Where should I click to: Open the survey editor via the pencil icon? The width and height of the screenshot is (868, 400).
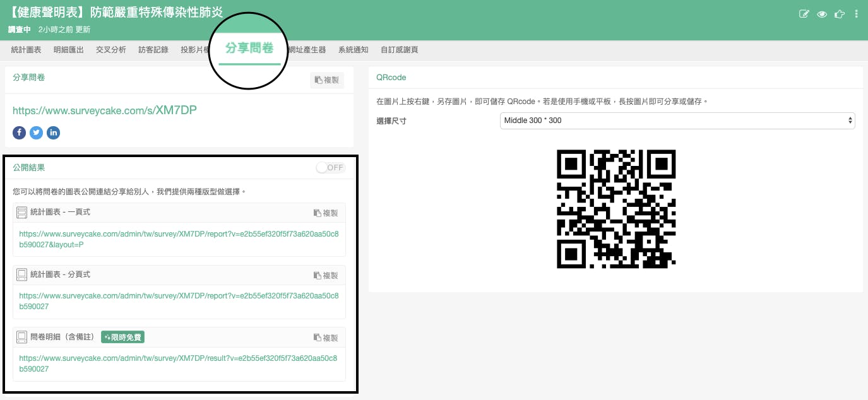804,14
